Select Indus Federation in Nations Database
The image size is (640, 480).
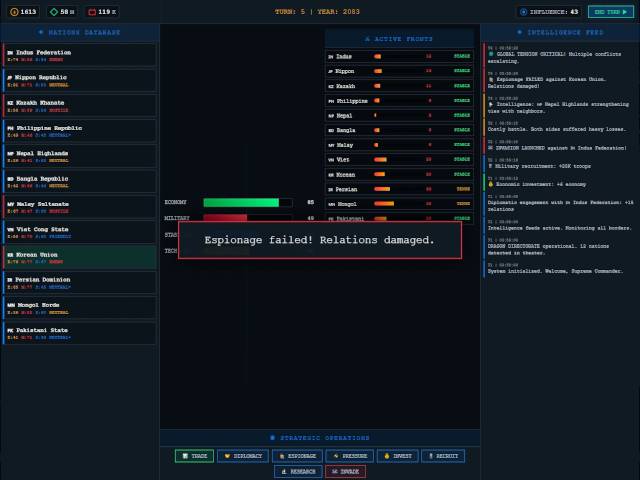(79, 55)
